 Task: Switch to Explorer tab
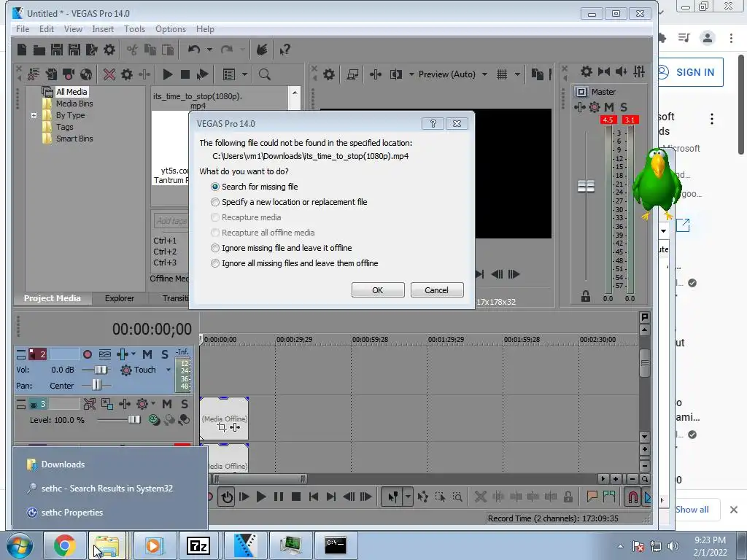(119, 298)
